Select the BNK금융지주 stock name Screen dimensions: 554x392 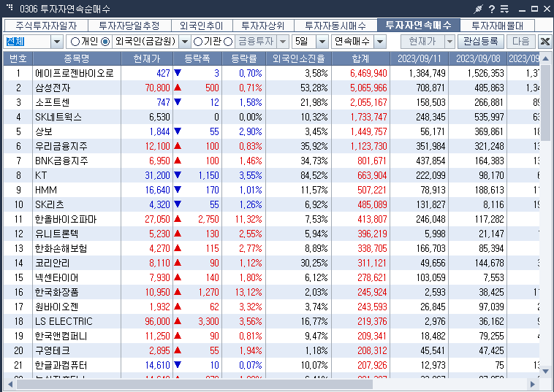coord(61,161)
